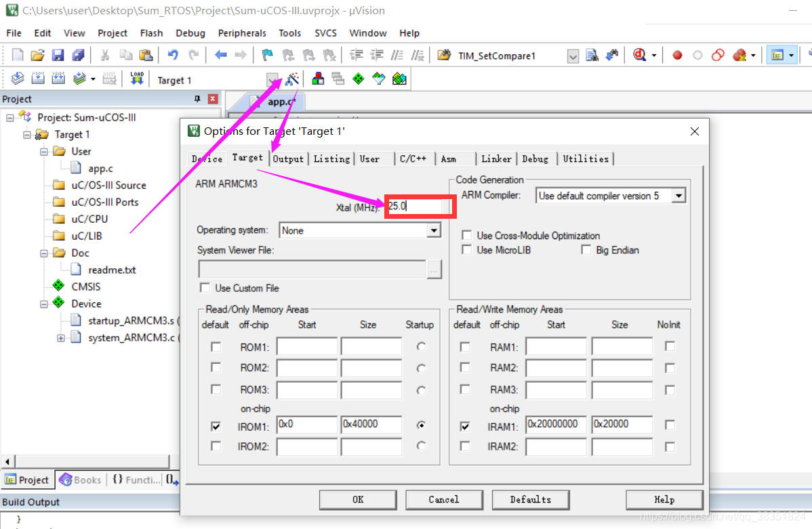The width and height of the screenshot is (812, 529).
Task: Save the current file with the Save icon
Action: coord(58,55)
